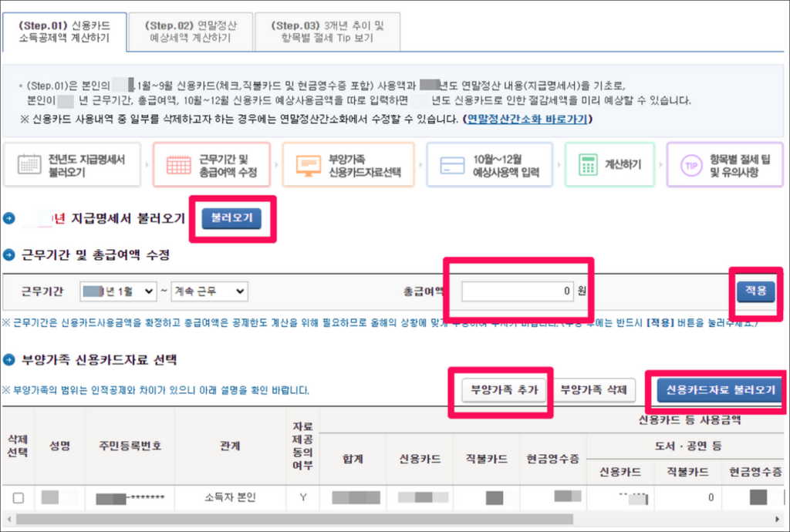
Task: Open the 근무기간 start month dropdown
Action: pos(118,291)
